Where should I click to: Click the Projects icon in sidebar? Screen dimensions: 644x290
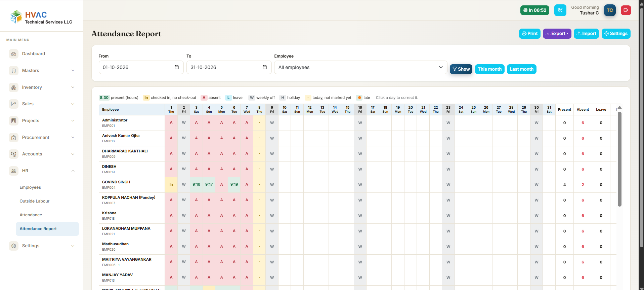pyautogui.click(x=13, y=121)
